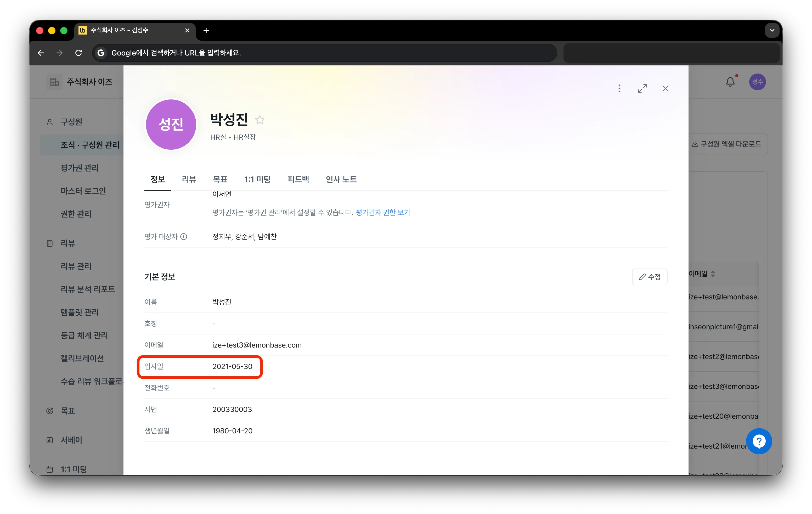Click the help question mark bubble

tap(759, 441)
